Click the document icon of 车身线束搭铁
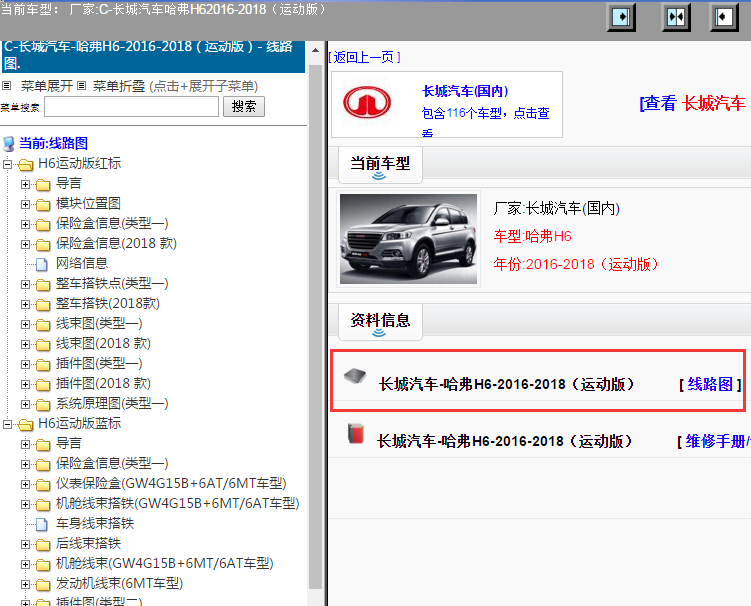The image size is (751, 606). click(x=42, y=524)
